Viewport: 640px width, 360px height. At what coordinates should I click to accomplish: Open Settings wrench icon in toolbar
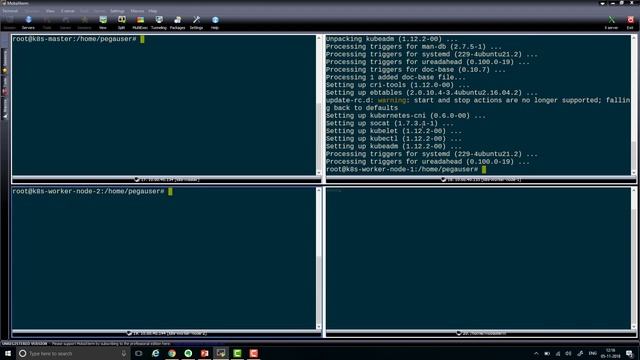(196, 23)
